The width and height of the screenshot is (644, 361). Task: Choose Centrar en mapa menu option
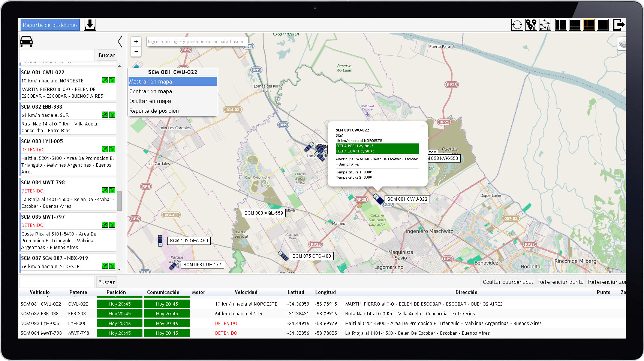(x=173, y=91)
